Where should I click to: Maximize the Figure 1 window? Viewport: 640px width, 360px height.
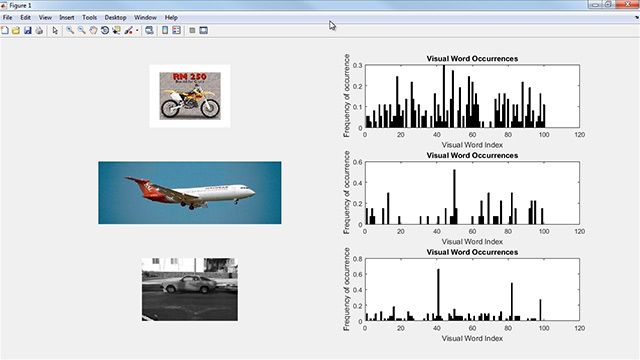(608, 4)
